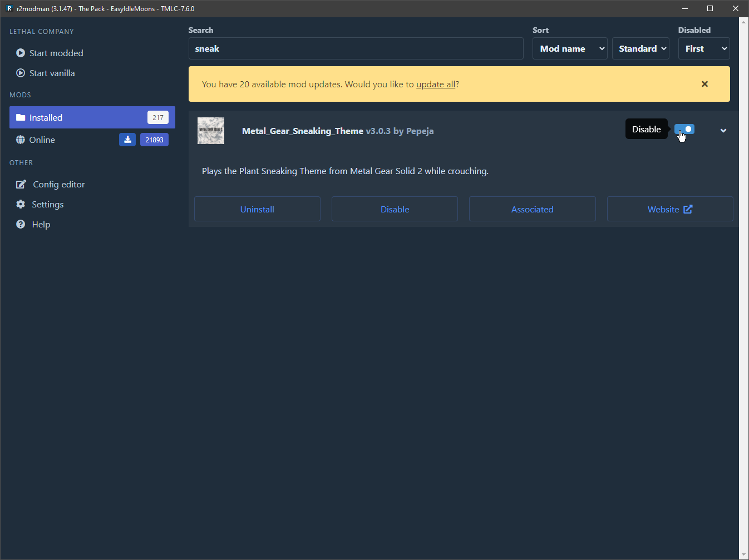749x560 pixels.
Task: Open the Mod name sort dropdown
Action: (570, 48)
